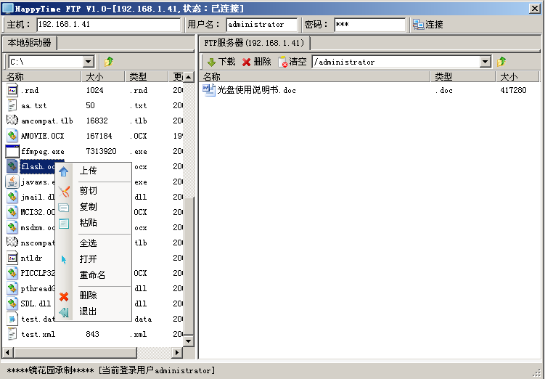Click the clear (清空) icon in the FTP toolbar

pyautogui.click(x=283, y=62)
